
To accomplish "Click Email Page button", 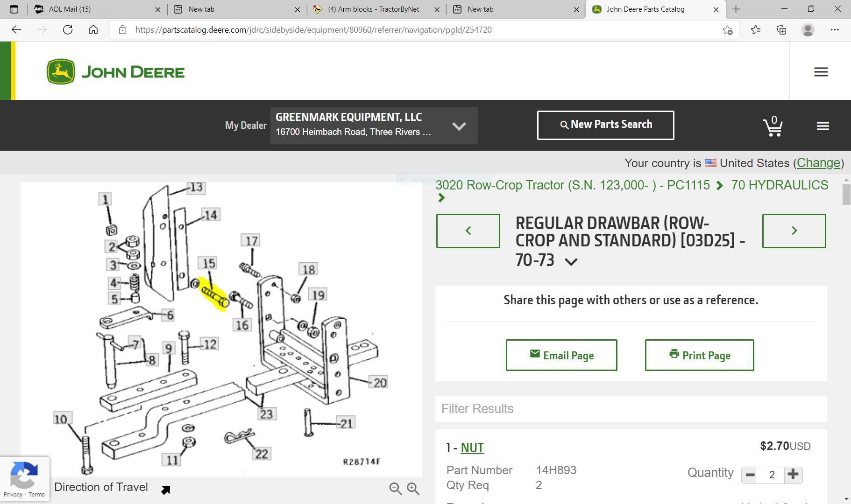I will (561, 355).
